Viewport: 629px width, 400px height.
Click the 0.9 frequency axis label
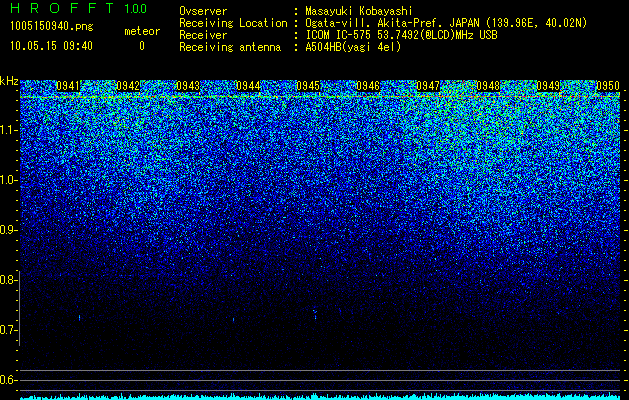(8, 230)
